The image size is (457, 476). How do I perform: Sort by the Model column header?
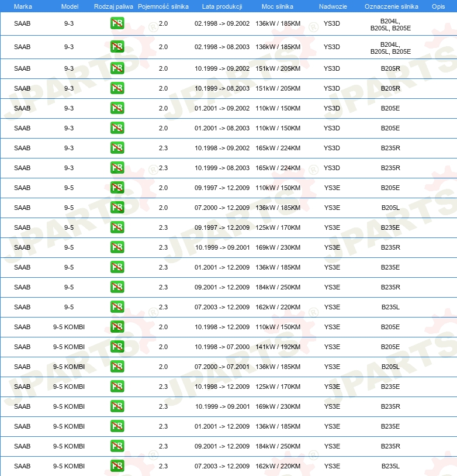70,6
